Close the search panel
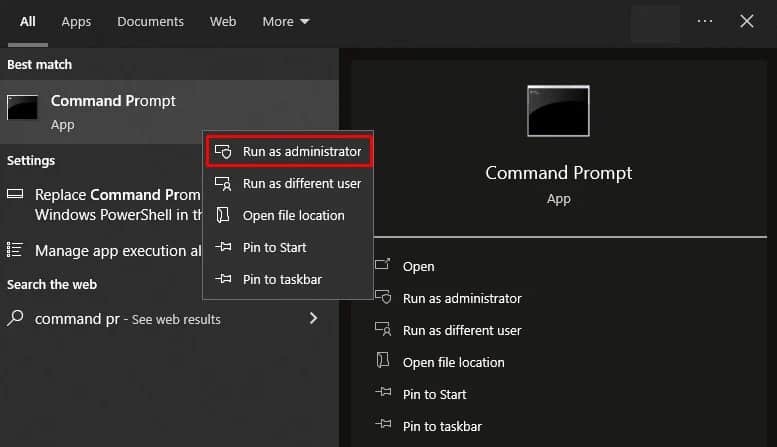 [x=747, y=21]
